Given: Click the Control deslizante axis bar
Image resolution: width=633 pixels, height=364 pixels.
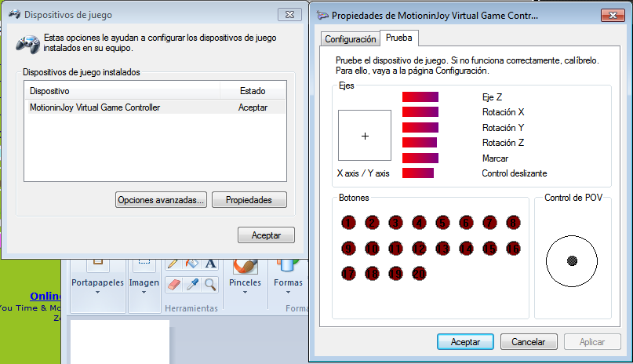Looking at the screenshot, I should coord(418,173).
